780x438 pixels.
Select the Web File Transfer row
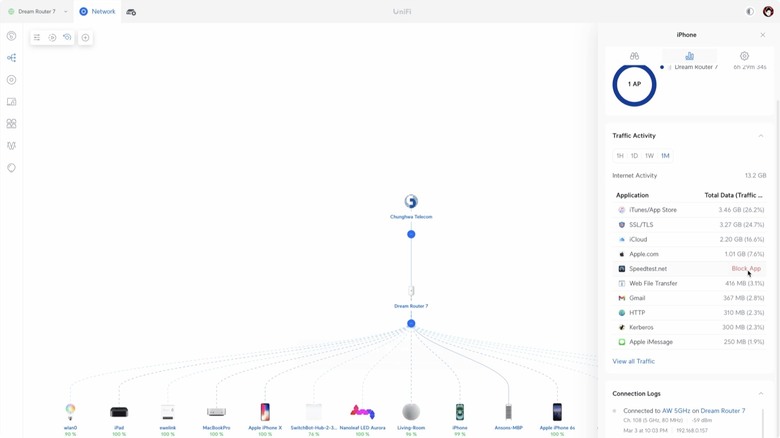click(690, 283)
